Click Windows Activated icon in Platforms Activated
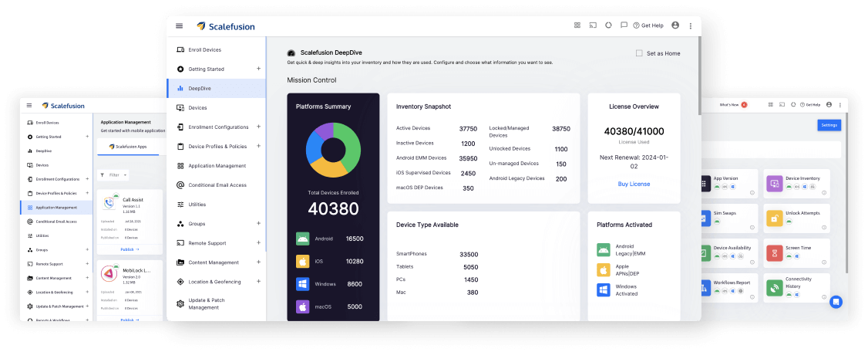This screenshot has width=868, height=352. (x=604, y=290)
